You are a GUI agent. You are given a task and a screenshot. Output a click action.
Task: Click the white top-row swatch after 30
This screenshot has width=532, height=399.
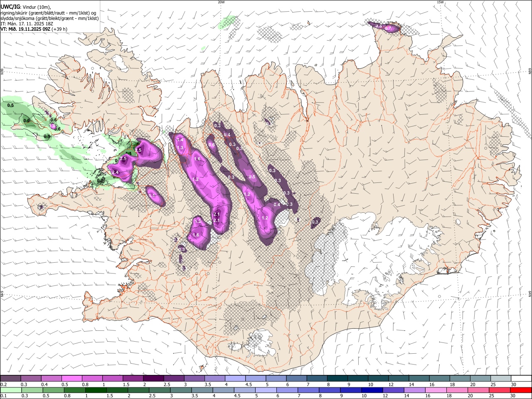[x=521, y=379]
